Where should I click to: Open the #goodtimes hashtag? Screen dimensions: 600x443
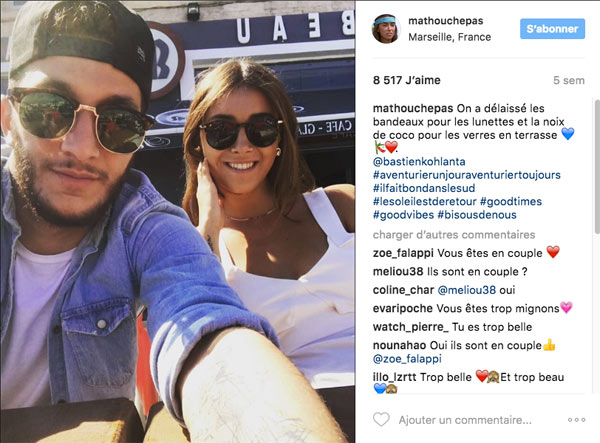511,202
